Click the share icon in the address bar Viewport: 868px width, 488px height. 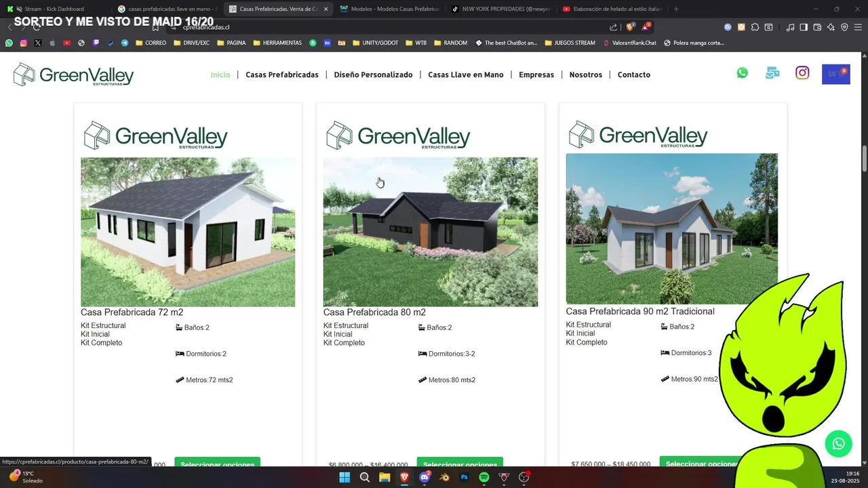(x=614, y=27)
